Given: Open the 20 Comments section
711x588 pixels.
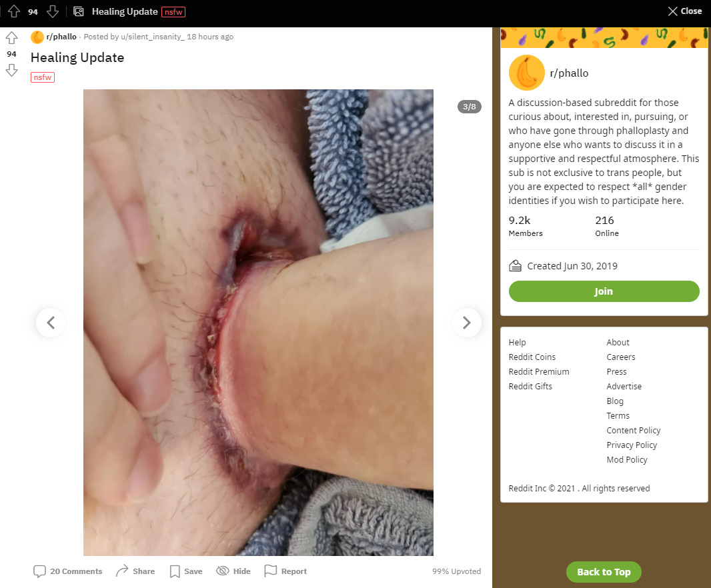Looking at the screenshot, I should click(68, 571).
